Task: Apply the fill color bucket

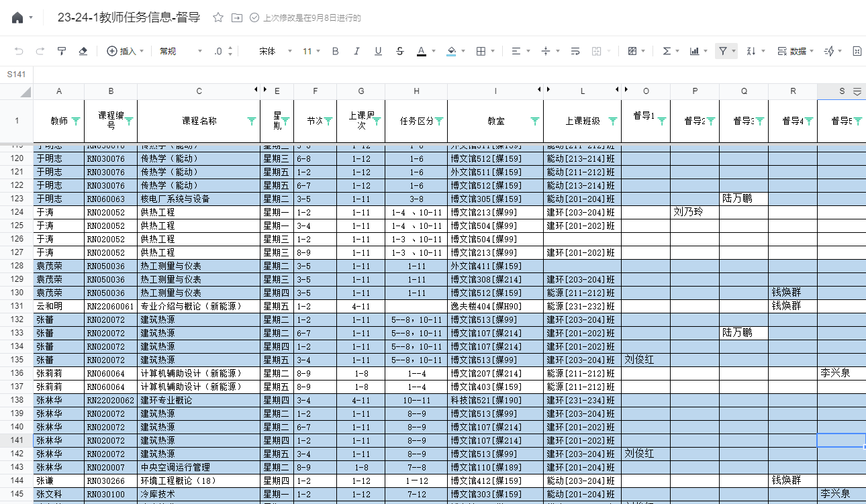Action: coord(452,51)
